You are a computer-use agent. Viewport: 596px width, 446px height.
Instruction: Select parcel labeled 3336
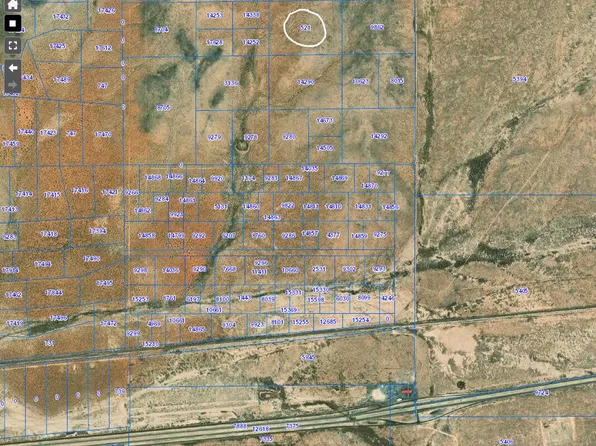[x=231, y=83]
